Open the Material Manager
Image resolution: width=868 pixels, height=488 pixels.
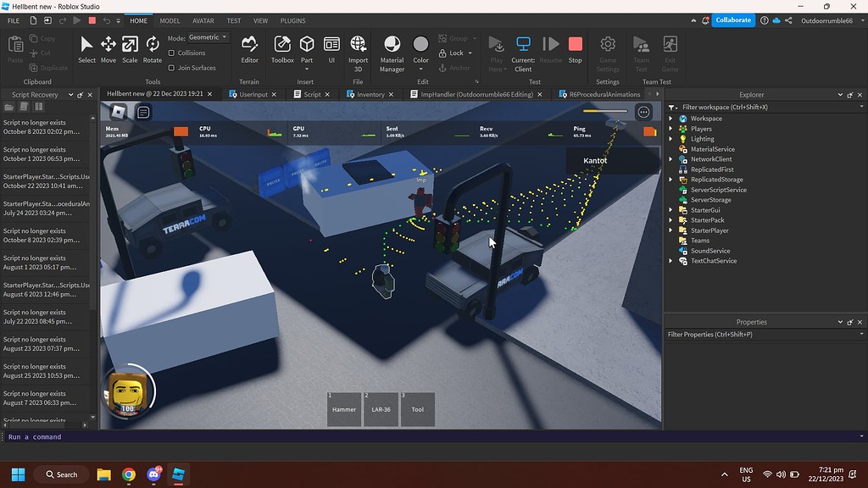pyautogui.click(x=392, y=48)
